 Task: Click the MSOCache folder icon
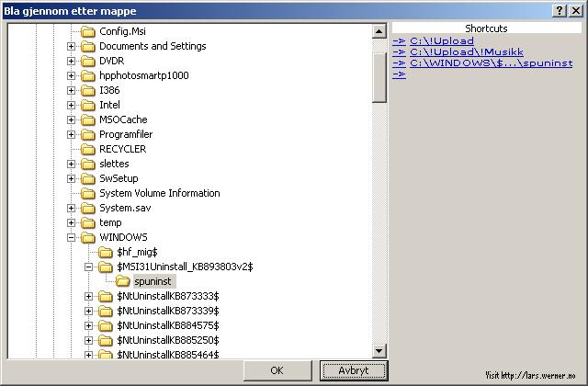88,119
